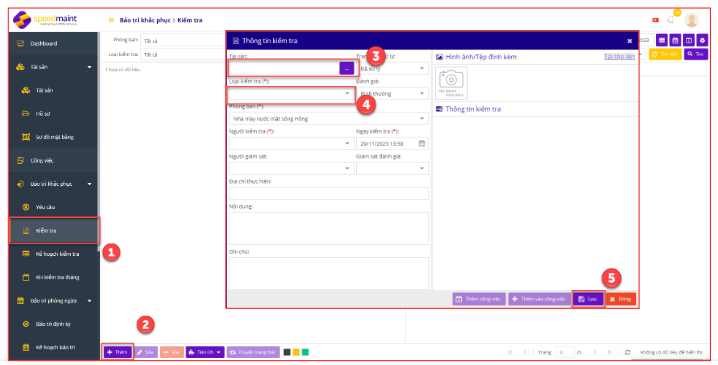718x365 pixels.
Task: Click the Tìm search button
Action: click(x=696, y=54)
